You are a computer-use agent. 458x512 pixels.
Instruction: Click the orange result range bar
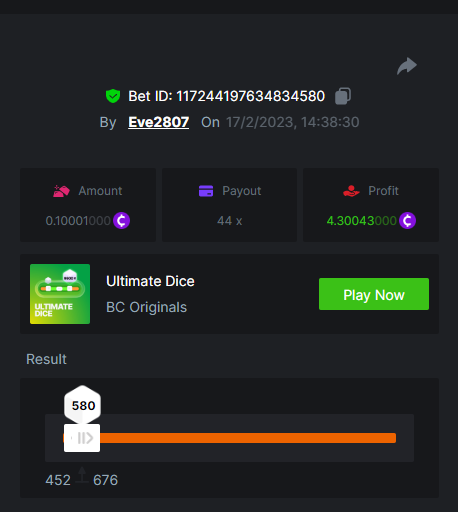click(x=248, y=438)
